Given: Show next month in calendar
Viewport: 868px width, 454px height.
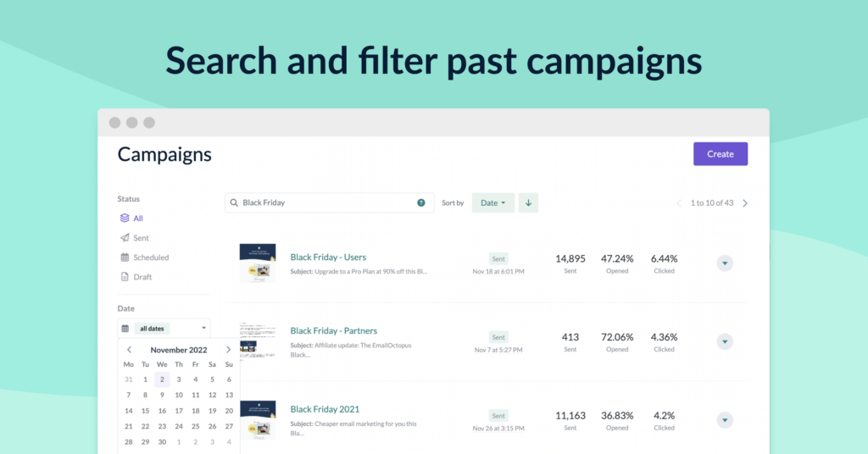Looking at the screenshot, I should (228, 350).
